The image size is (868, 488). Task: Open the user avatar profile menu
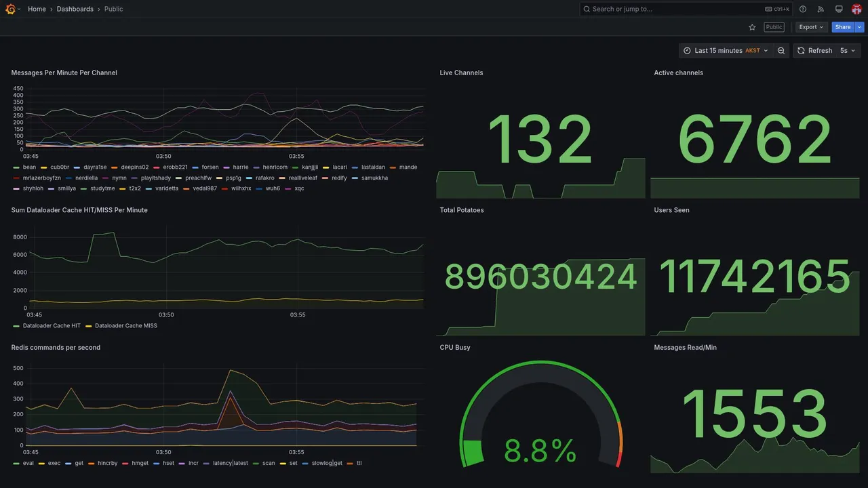click(x=856, y=9)
